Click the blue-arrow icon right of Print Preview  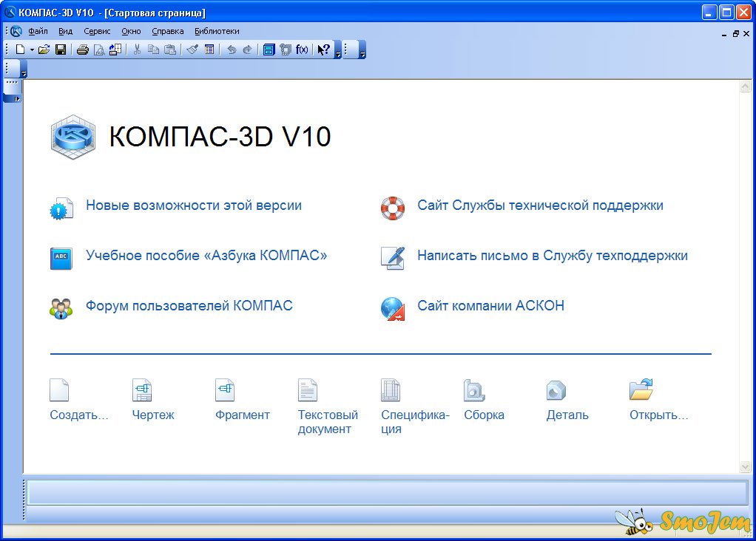[115, 49]
